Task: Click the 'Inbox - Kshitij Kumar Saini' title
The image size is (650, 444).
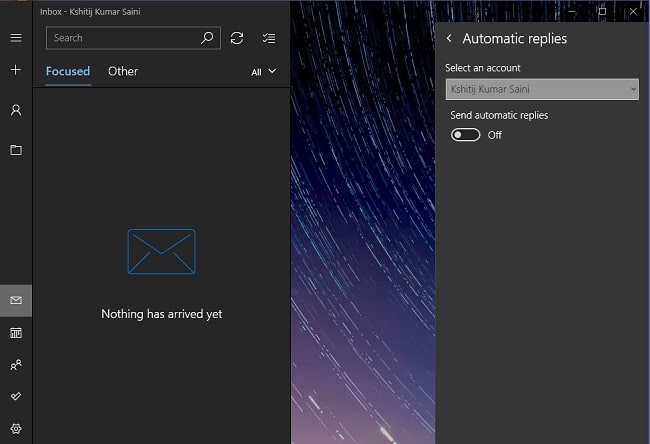Action: pyautogui.click(x=90, y=12)
